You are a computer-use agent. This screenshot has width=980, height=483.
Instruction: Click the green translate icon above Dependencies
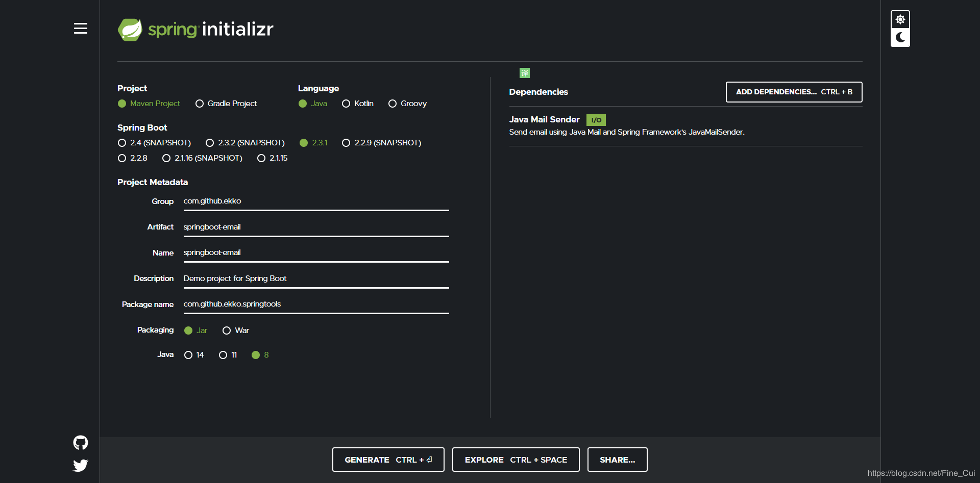[525, 73]
